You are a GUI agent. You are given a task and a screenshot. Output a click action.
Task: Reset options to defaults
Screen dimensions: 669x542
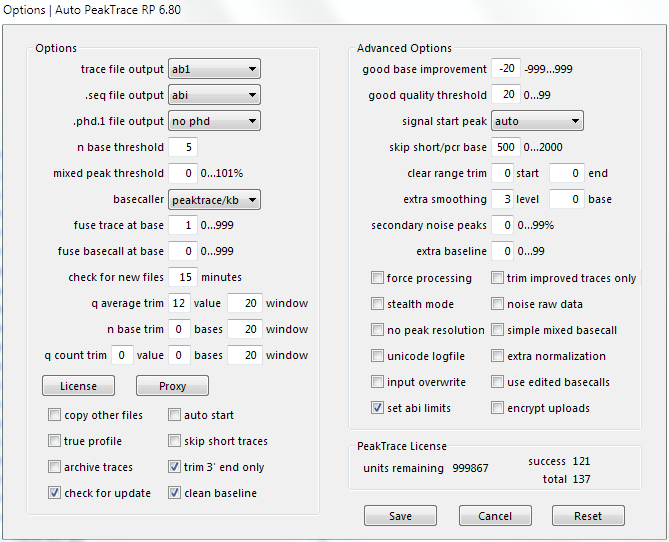588,516
